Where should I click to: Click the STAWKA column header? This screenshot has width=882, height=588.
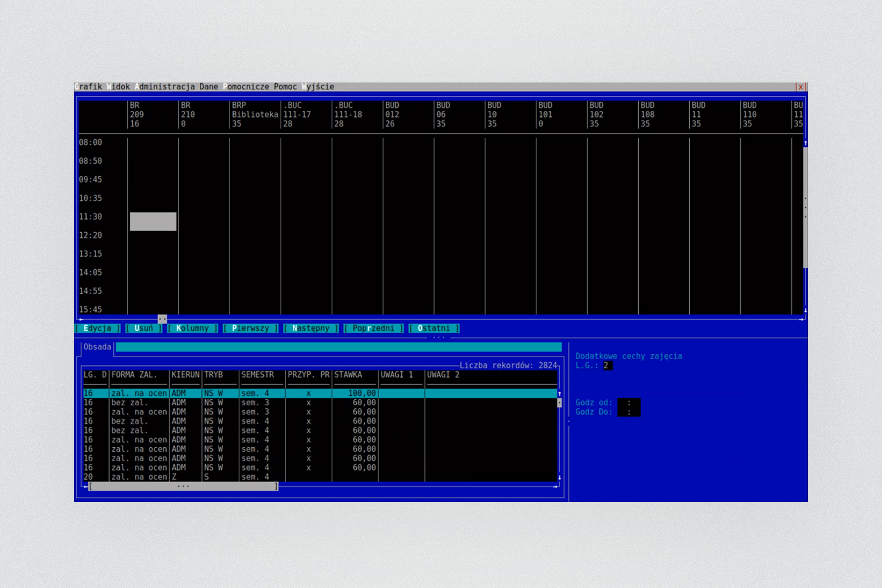point(348,375)
